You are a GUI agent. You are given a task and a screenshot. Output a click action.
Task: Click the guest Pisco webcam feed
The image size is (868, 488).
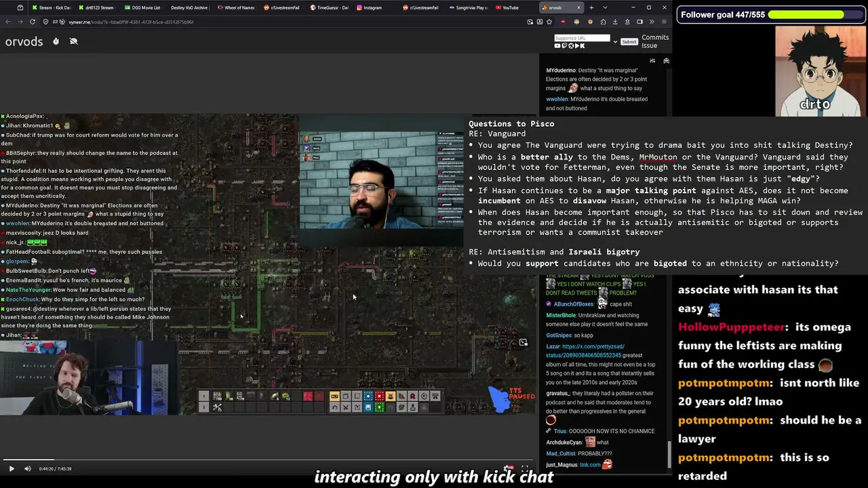(x=381, y=180)
